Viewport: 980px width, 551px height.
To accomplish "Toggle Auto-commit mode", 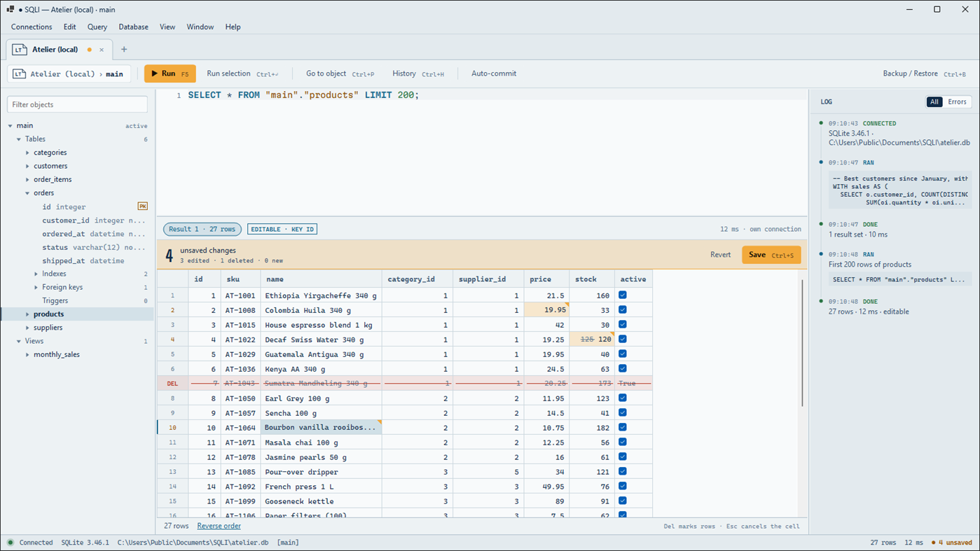I will click(494, 74).
